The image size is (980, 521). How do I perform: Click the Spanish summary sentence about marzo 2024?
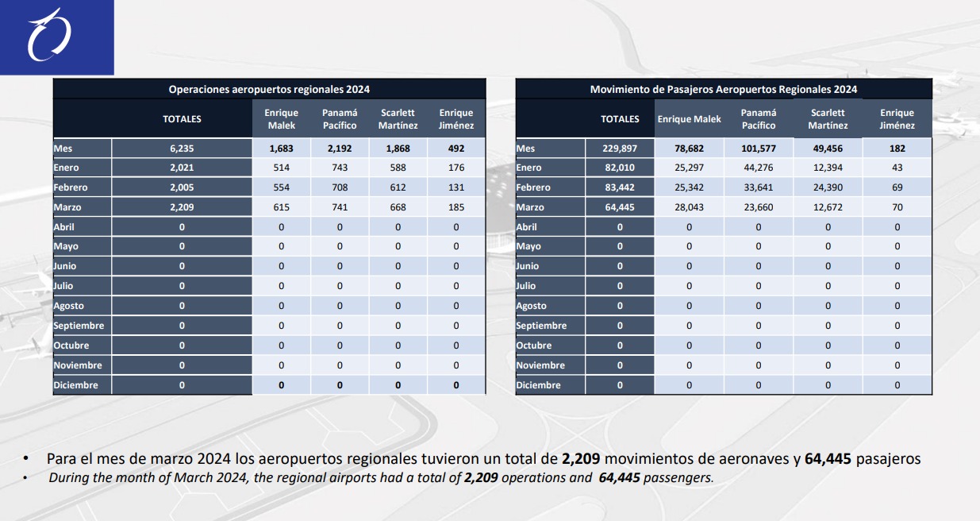pos(483,459)
